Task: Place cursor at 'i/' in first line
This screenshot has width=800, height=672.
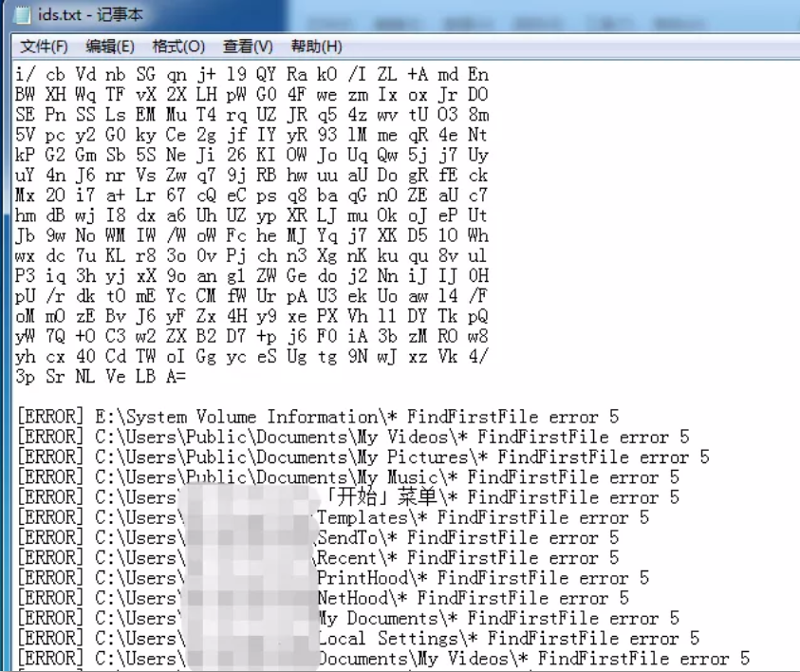Action: [x=26, y=74]
